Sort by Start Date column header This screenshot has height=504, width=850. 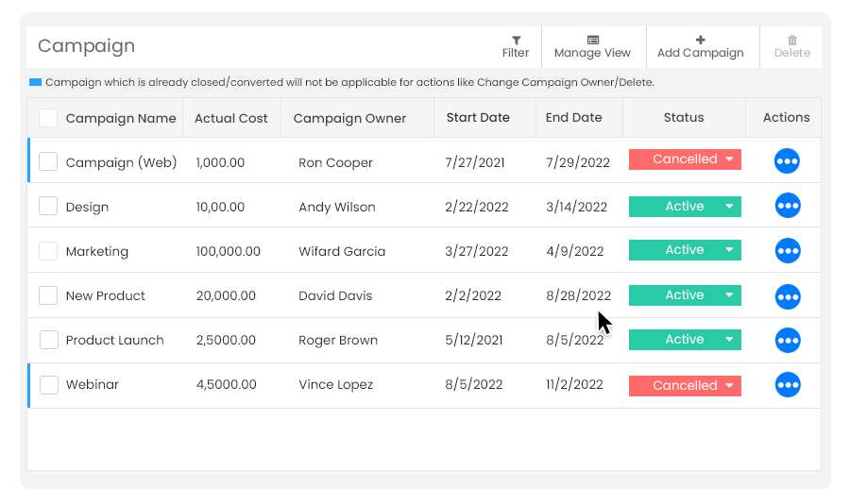(x=478, y=118)
